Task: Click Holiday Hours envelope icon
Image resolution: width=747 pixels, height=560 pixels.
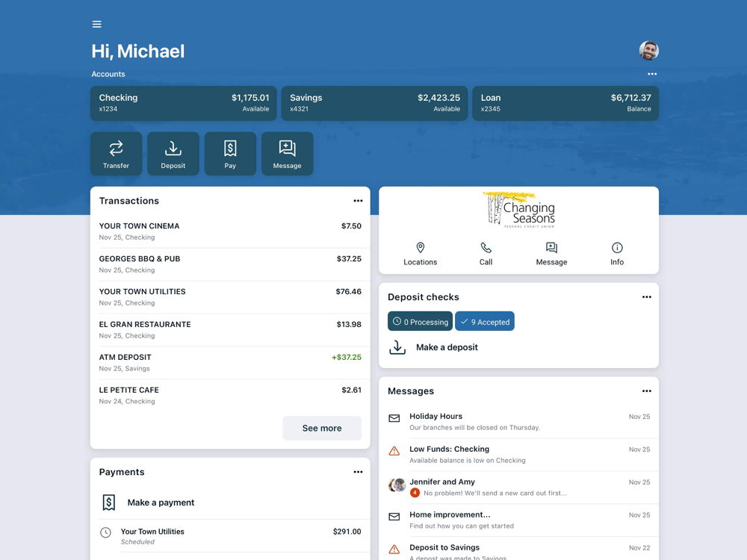Action: click(x=394, y=418)
